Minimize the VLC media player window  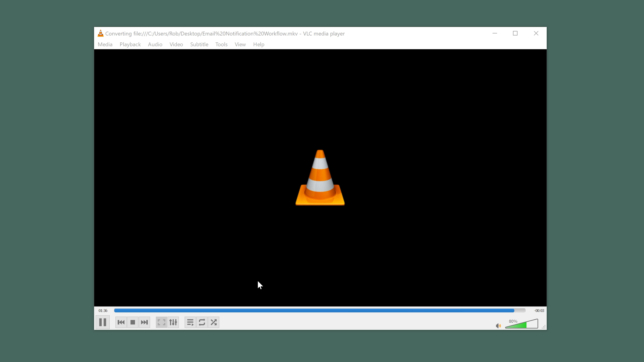pos(495,34)
